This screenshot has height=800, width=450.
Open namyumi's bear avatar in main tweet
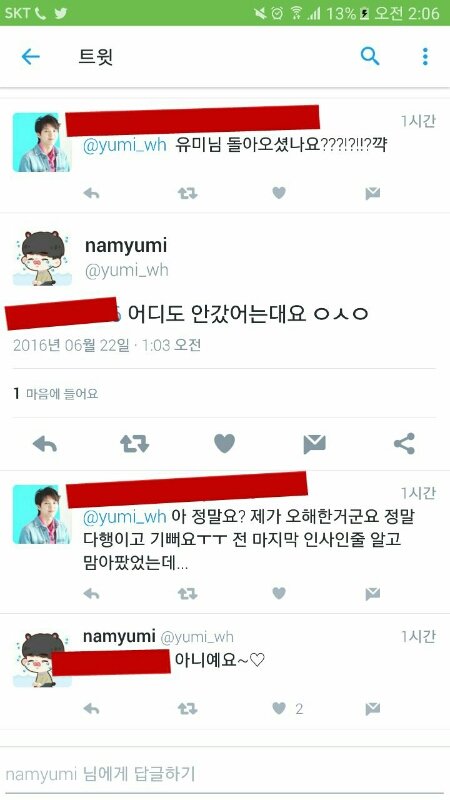pyautogui.click(x=42, y=257)
